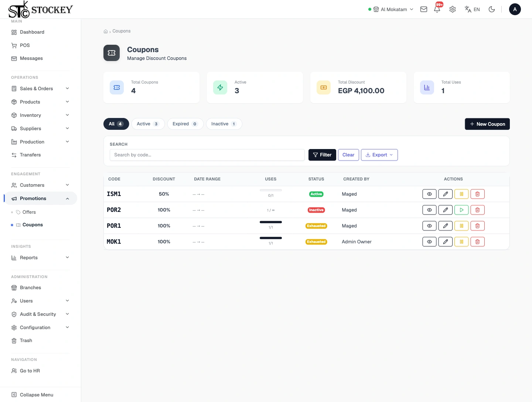
Task: View the POR1 coupon eye icon
Action: (x=429, y=226)
